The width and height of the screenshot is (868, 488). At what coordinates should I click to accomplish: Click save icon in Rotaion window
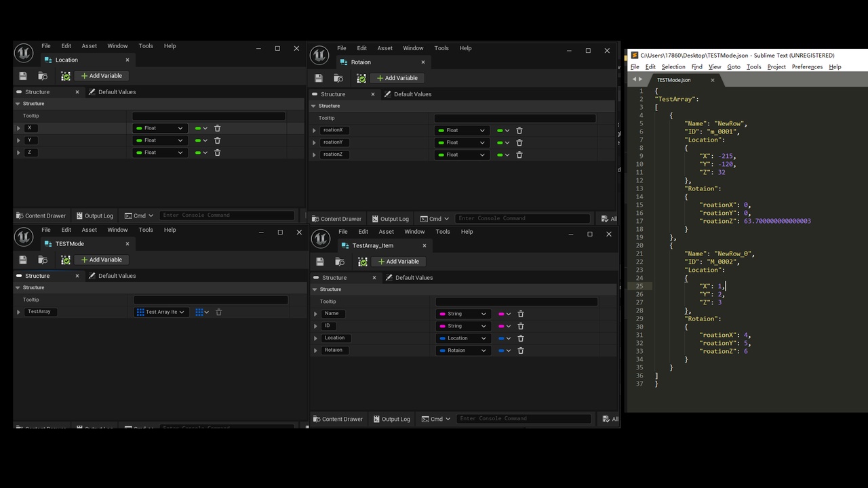(x=319, y=78)
